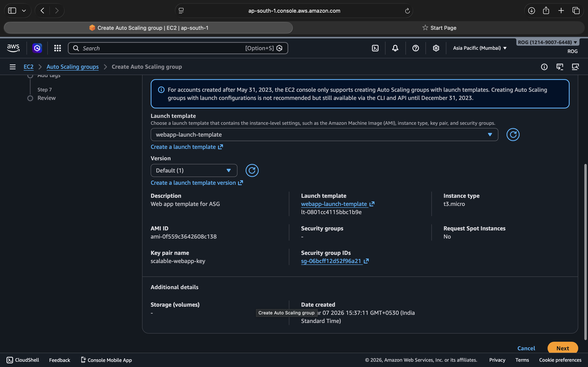Open the Version Default (1) dropdown
588x367 pixels.
(194, 170)
